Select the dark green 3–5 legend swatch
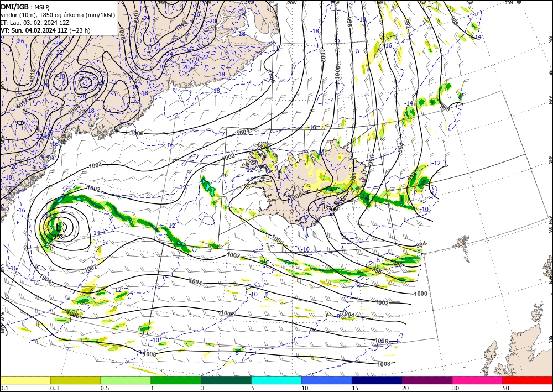The height and width of the screenshot is (392, 553). tap(226, 380)
